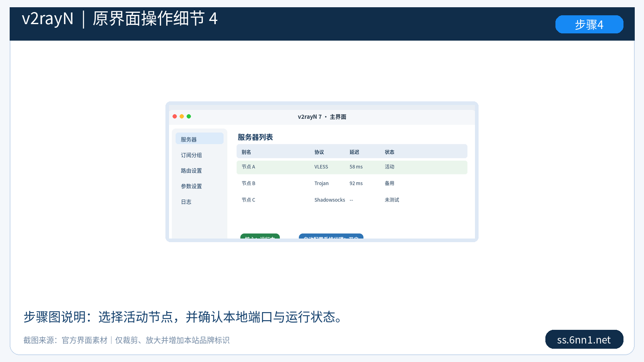Select the 节点 A server row name

coord(248,167)
